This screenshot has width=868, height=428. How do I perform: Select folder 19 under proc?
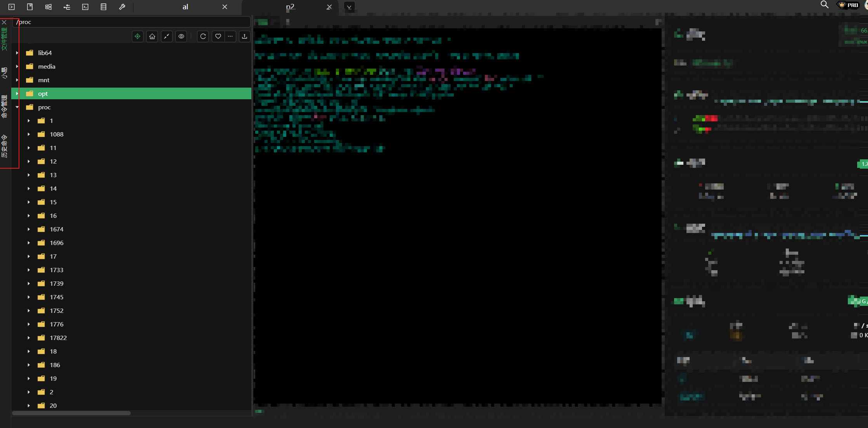(x=53, y=378)
